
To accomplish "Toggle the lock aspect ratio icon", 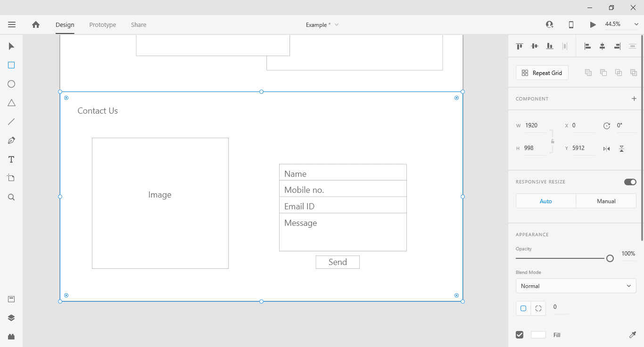I will [x=553, y=141].
